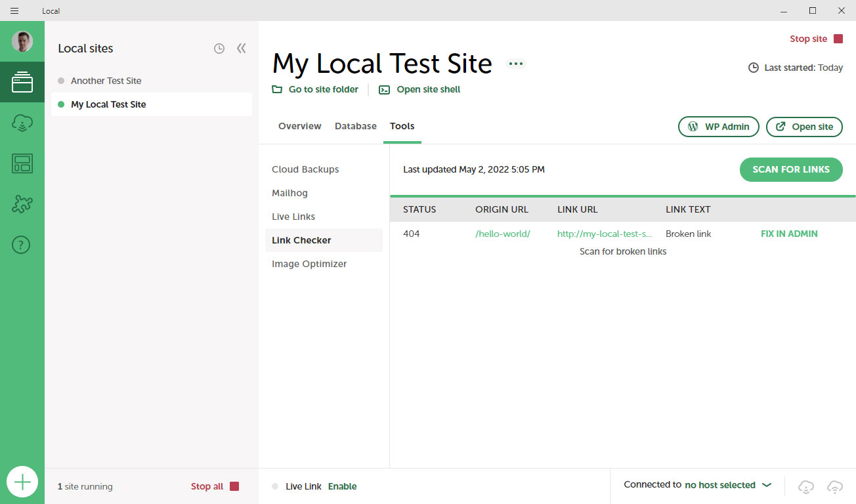Image resolution: width=856 pixels, height=504 pixels.
Task: Open Add-ons puzzle piece icon
Action: (x=22, y=204)
